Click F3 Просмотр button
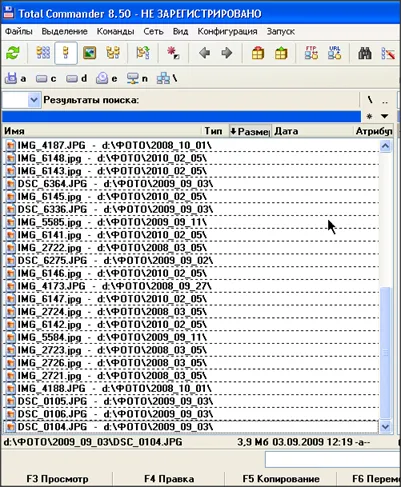Image resolution: width=401 pixels, height=487 pixels. pyautogui.click(x=57, y=479)
